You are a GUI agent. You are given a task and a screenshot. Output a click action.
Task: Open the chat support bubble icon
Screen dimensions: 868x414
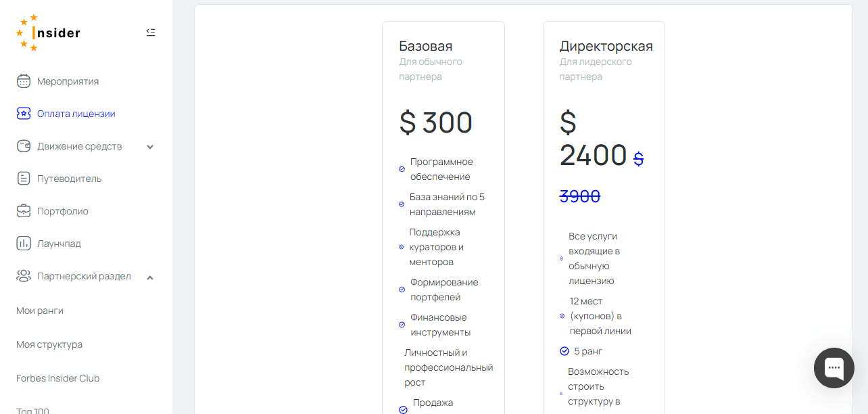[834, 368]
